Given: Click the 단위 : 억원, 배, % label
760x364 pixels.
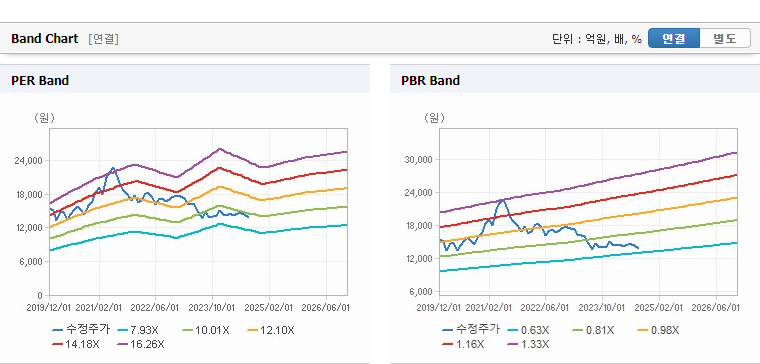Looking at the screenshot, I should [x=597, y=39].
